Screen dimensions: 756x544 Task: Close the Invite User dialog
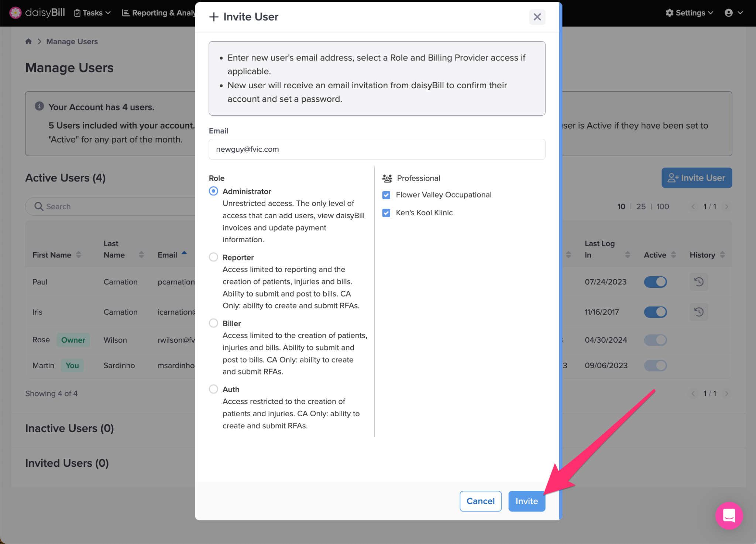(x=537, y=17)
